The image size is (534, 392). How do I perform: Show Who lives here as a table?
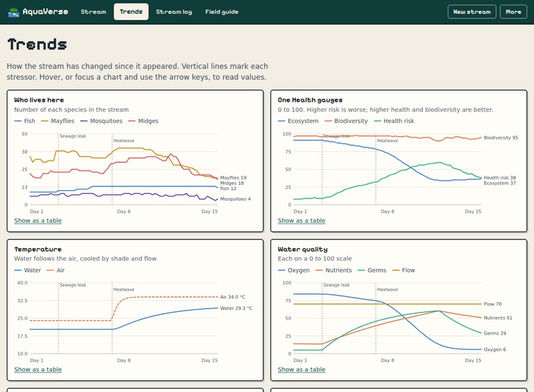tap(38, 220)
